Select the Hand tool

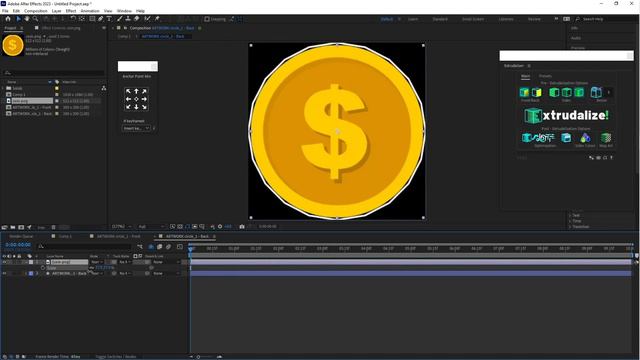tap(27, 19)
